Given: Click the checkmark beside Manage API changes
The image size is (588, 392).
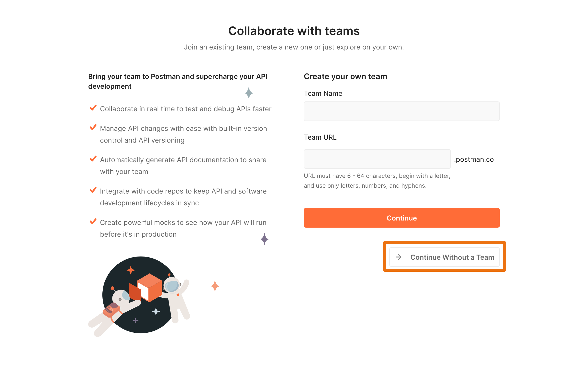Looking at the screenshot, I should (x=93, y=127).
